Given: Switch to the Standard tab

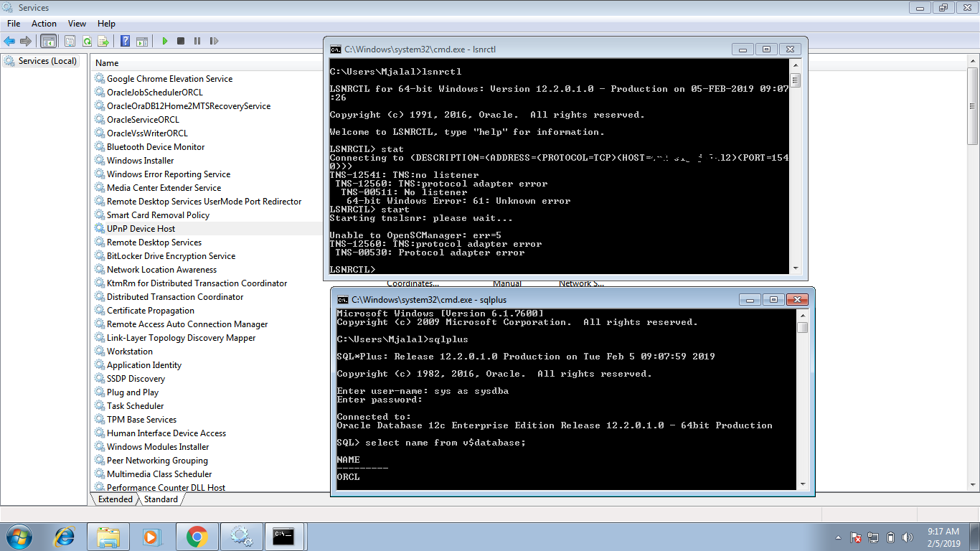Looking at the screenshot, I should tap(161, 499).
